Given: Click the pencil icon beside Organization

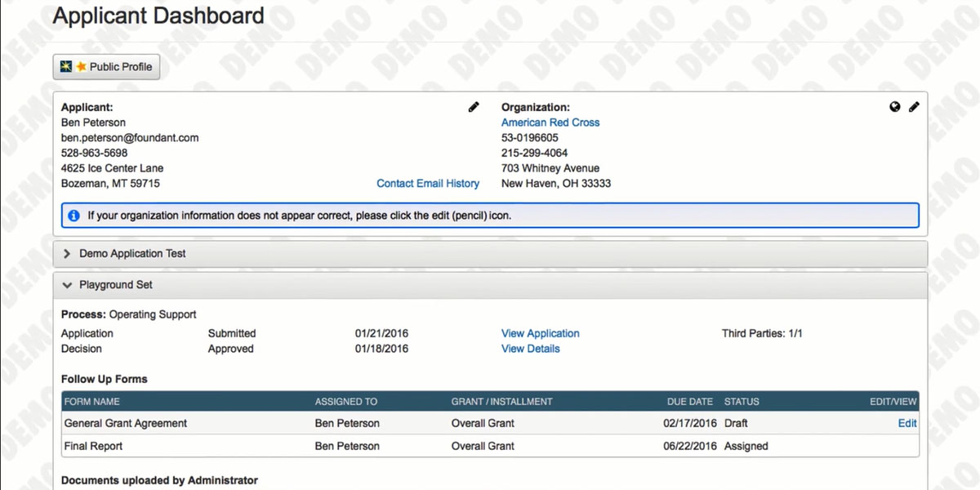Looking at the screenshot, I should [x=914, y=107].
